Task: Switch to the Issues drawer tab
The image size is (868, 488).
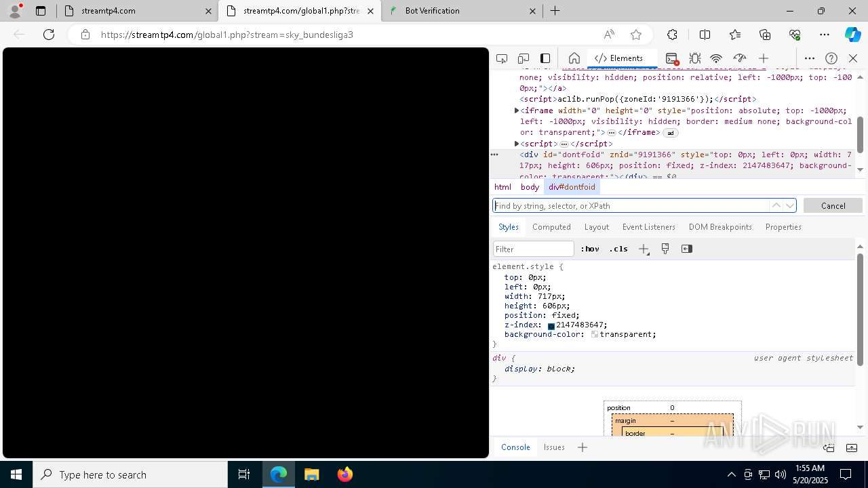Action: [x=554, y=447]
